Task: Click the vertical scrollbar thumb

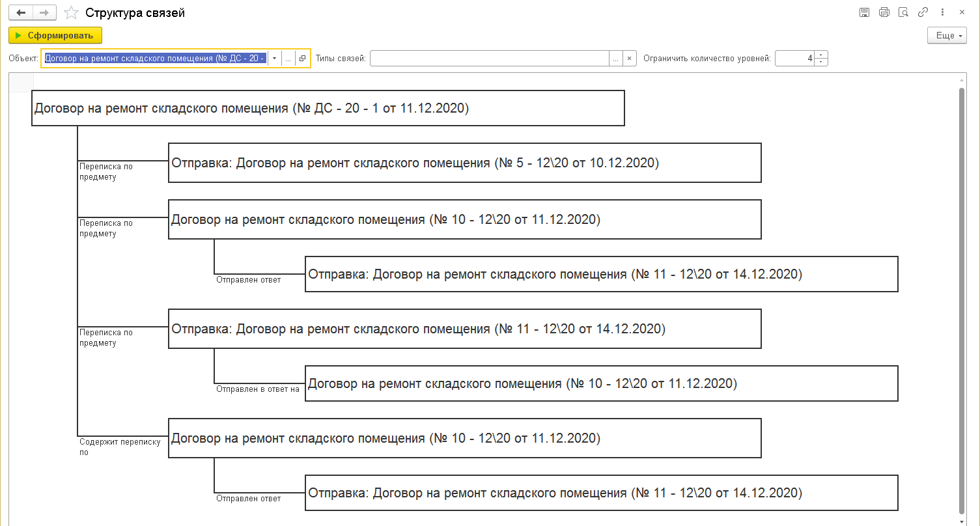Action: point(962,299)
